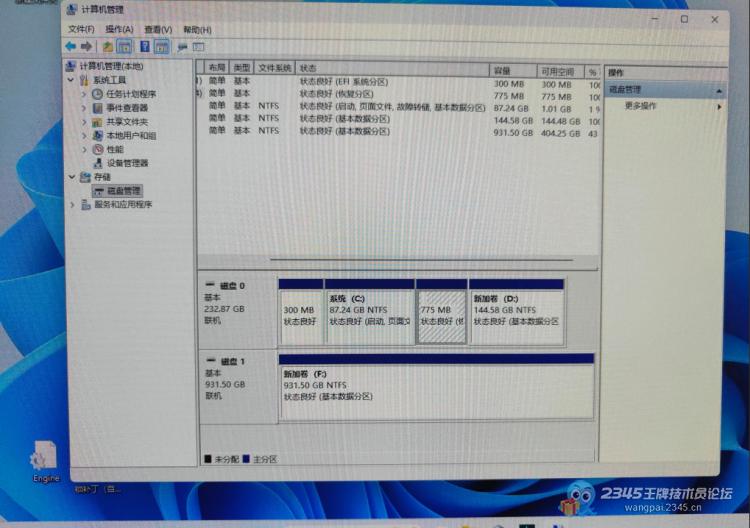
Task: Open the 查看(V) menu
Action: pyautogui.click(x=157, y=30)
